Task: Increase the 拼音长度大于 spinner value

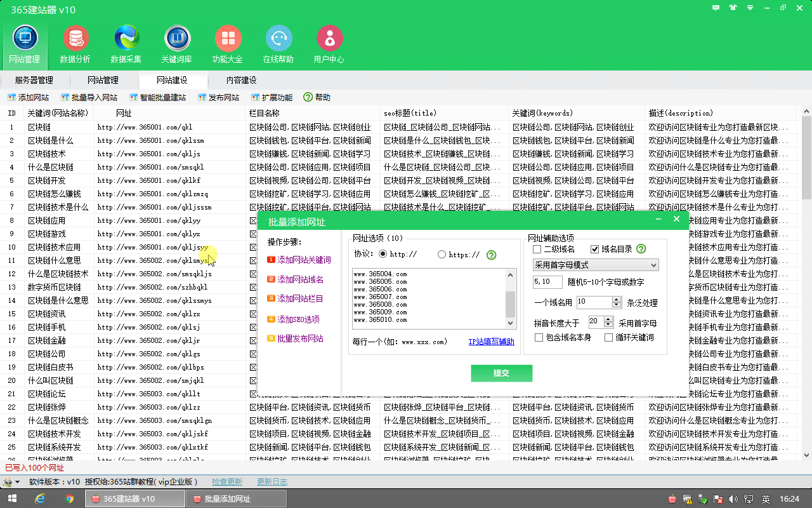Action: click(x=609, y=319)
